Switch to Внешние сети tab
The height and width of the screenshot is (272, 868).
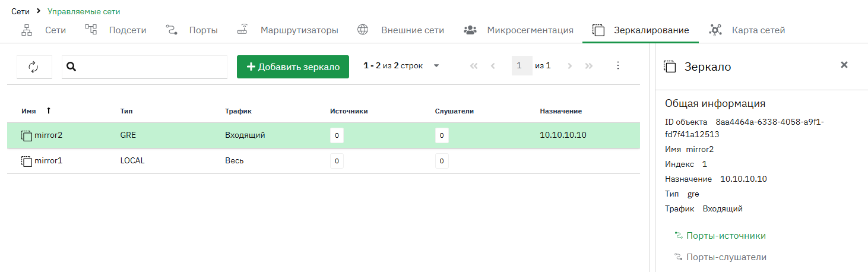401,30
